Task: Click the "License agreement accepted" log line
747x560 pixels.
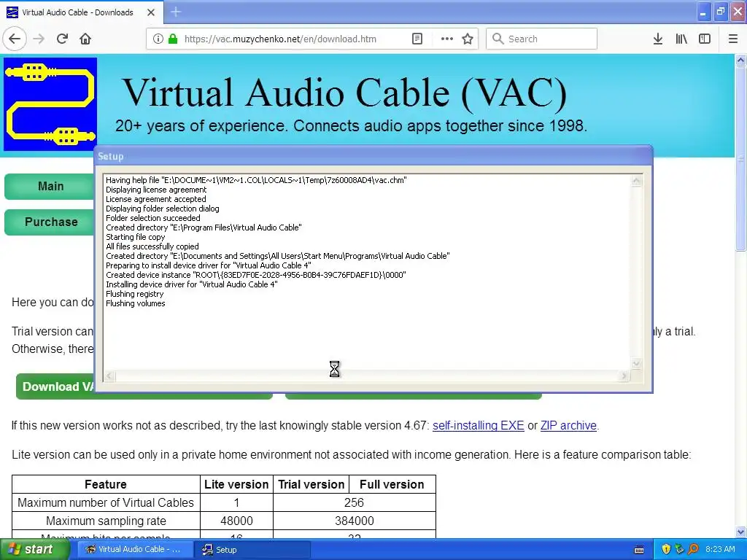Action: coord(156,199)
